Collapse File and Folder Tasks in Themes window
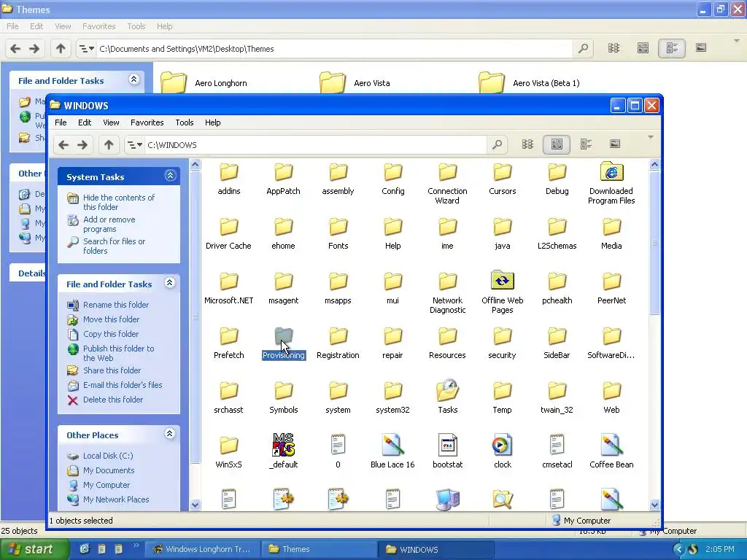747x560 pixels. point(134,79)
